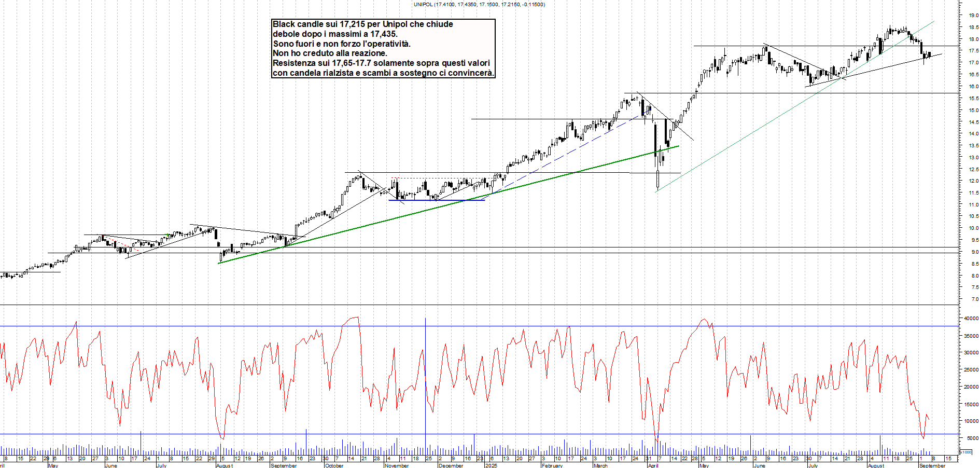
Task: Click annotation line 'Non ho creduto alla reazione.'
Action: [x=330, y=53]
